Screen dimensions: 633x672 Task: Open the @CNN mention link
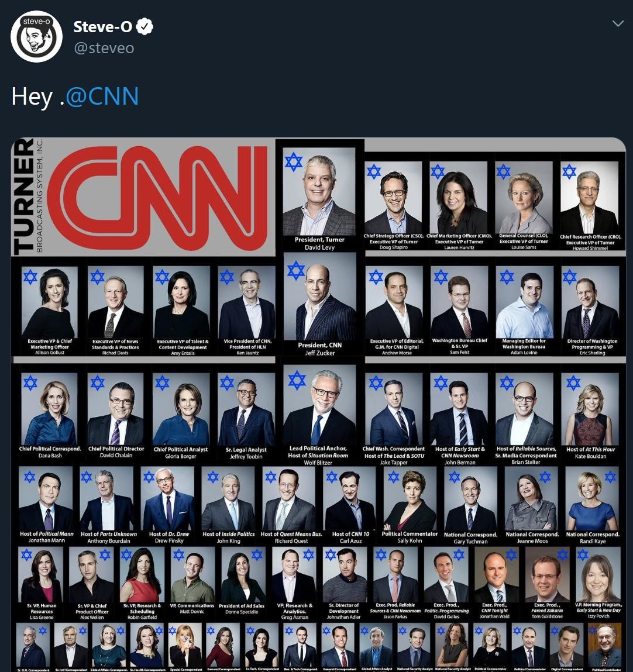pyautogui.click(x=102, y=97)
